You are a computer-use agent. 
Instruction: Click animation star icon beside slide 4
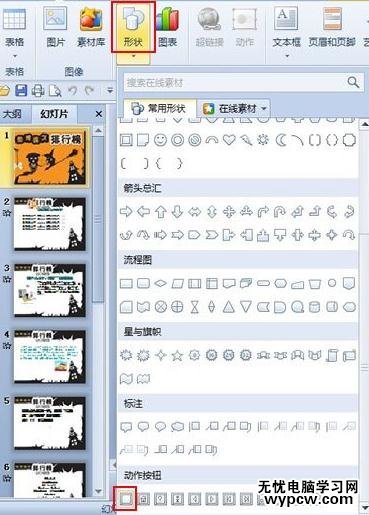tap(7, 346)
